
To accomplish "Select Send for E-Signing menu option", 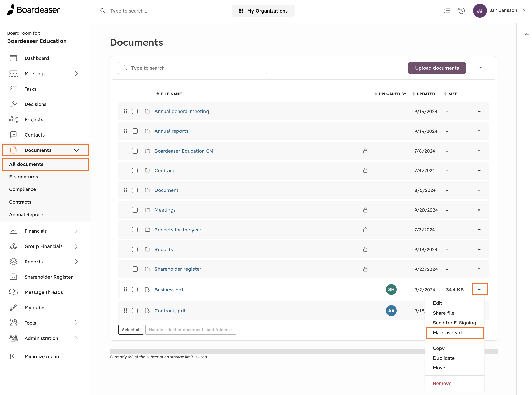I will point(454,323).
